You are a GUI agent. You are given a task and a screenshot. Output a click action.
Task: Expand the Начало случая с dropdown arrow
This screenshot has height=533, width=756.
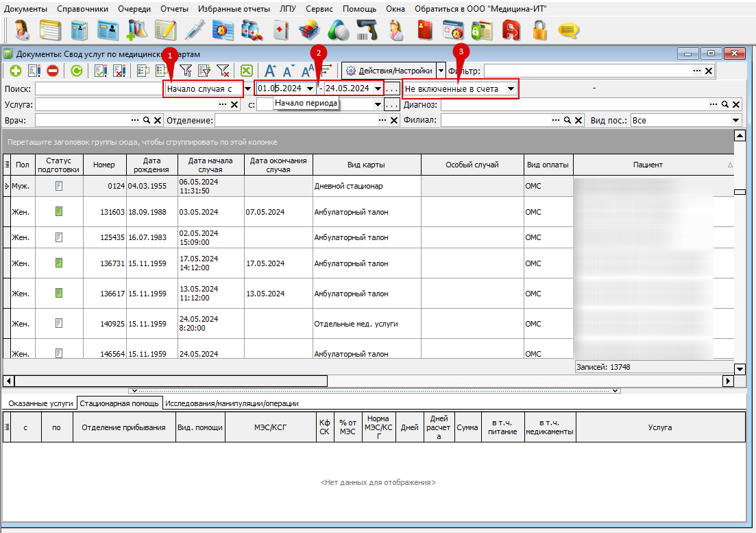click(x=247, y=88)
